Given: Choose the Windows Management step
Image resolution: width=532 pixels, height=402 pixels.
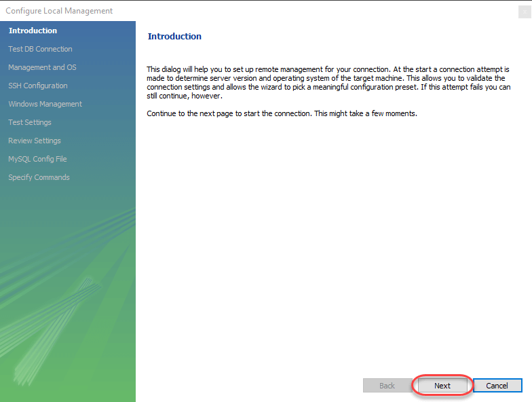Looking at the screenshot, I should (45, 104).
